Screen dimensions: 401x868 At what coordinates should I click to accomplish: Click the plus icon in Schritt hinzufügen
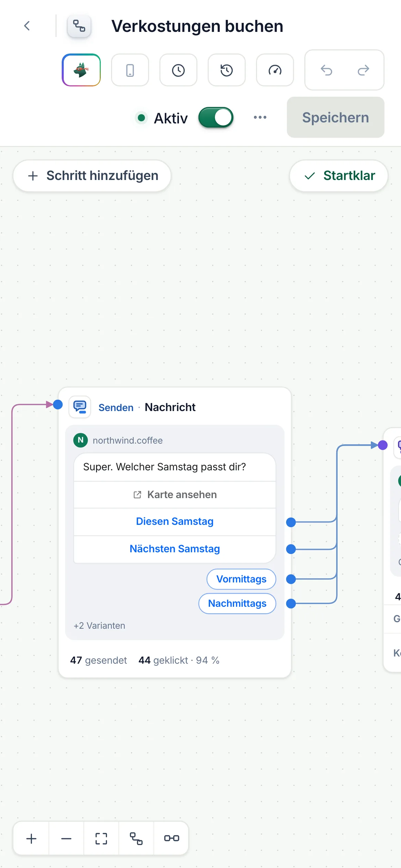[x=33, y=176]
